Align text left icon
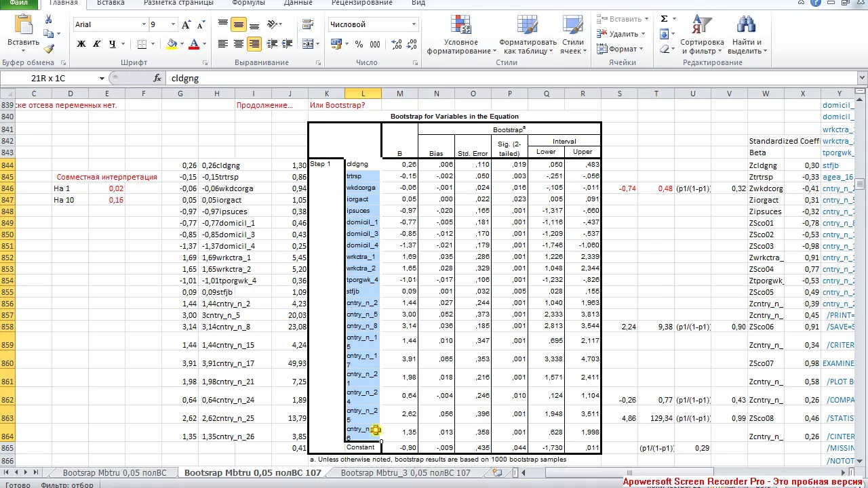The height and width of the screenshot is (488, 868). (x=223, y=44)
